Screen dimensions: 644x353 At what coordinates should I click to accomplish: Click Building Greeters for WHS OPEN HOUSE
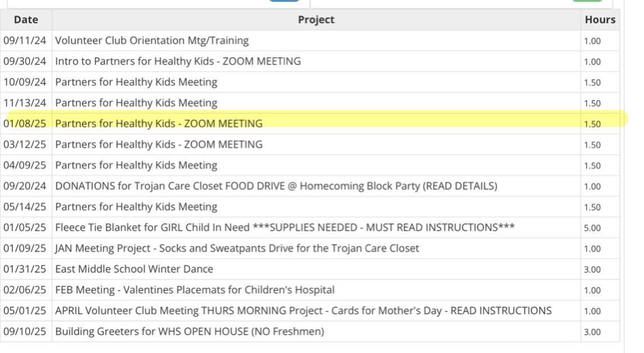coord(189,332)
